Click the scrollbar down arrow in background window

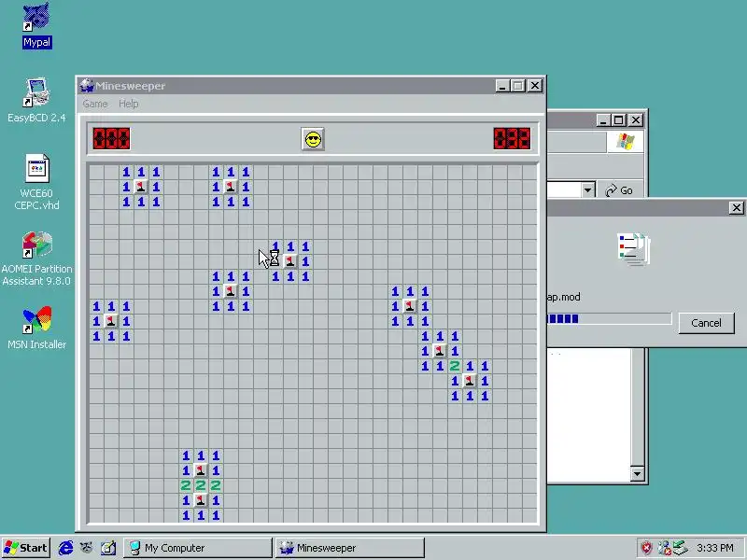pyautogui.click(x=637, y=474)
